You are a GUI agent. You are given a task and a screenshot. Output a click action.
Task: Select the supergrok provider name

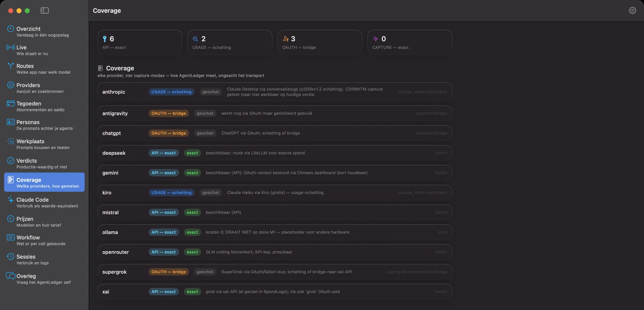(114, 272)
